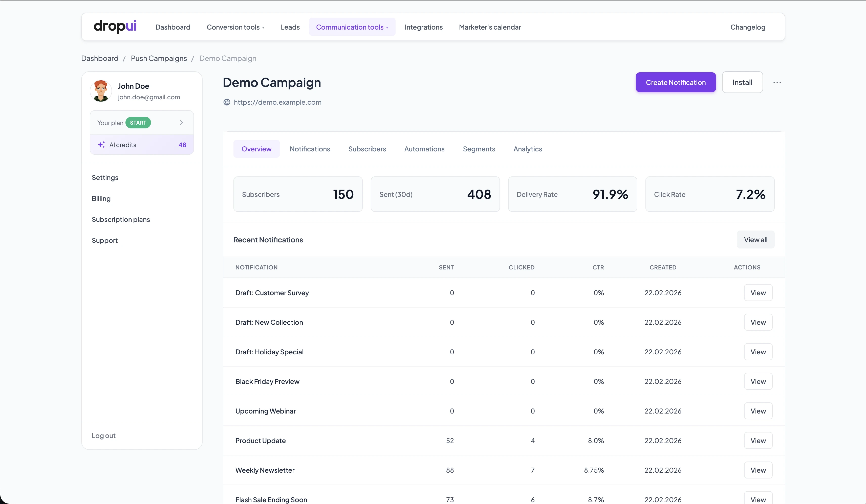Switch to the Analytics tab
Image resolution: width=866 pixels, height=504 pixels.
[x=528, y=149]
